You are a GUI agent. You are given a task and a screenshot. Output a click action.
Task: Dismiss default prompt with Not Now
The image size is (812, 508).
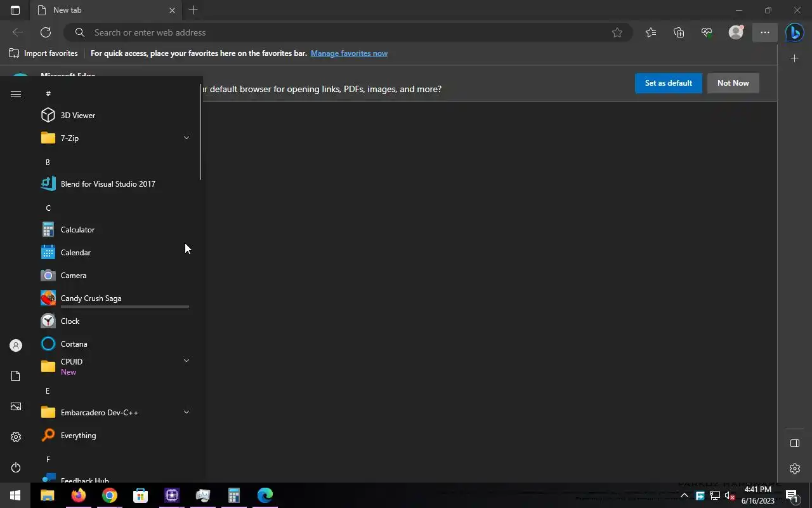(733, 83)
